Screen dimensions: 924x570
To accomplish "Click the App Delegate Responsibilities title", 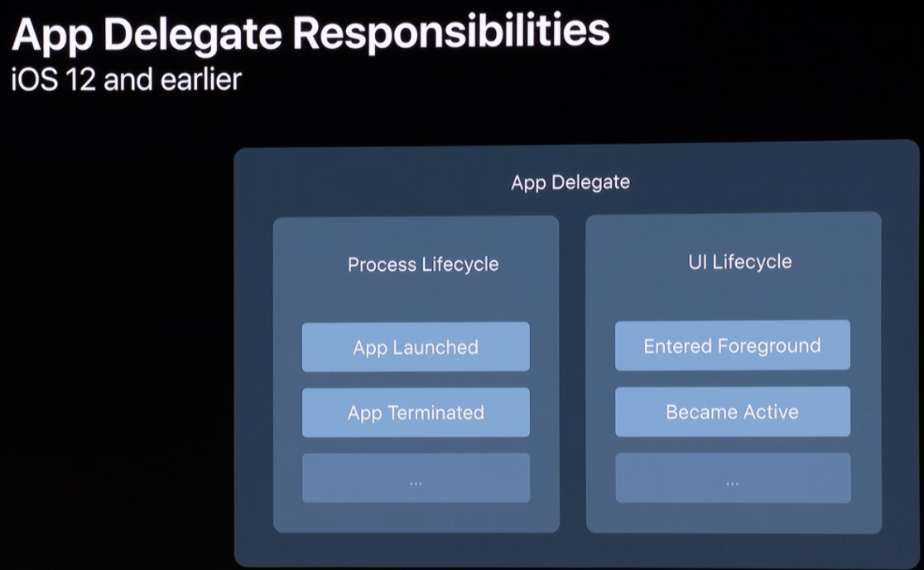I will [x=310, y=33].
